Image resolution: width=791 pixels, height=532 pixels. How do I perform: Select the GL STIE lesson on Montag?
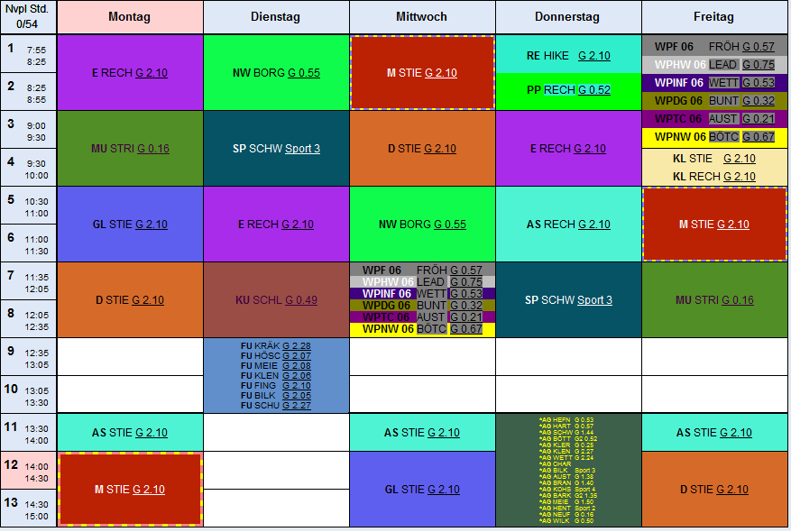click(130, 225)
